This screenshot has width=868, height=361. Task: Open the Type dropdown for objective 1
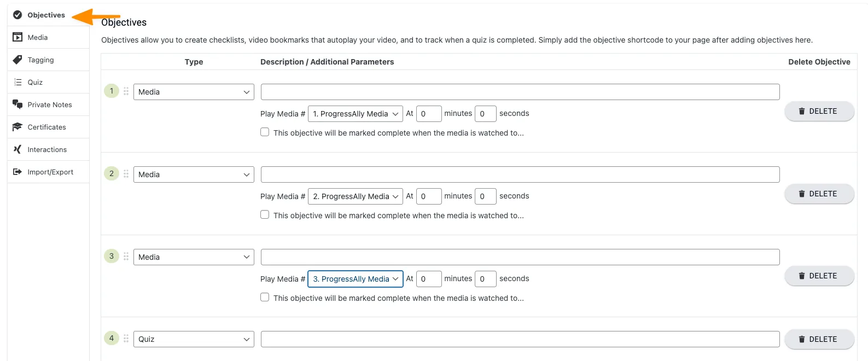pyautogui.click(x=194, y=92)
